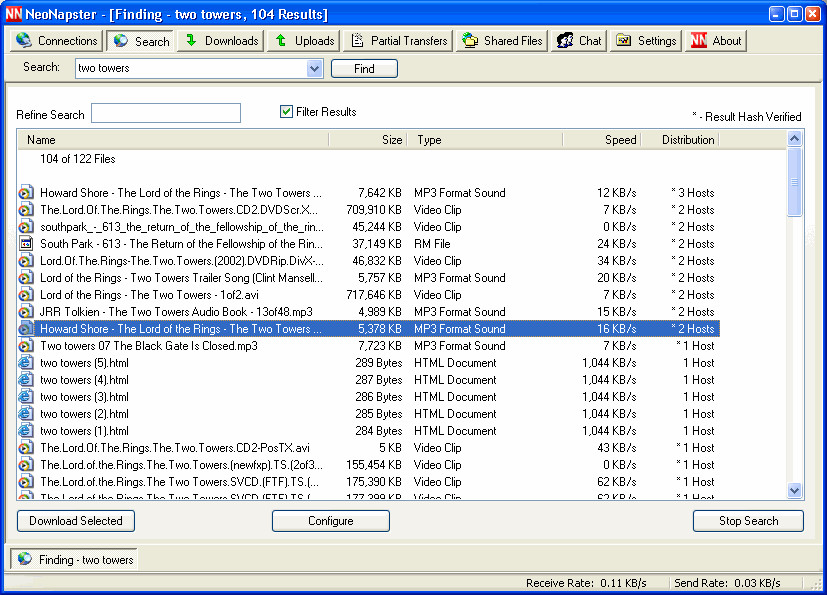The image size is (827, 595).
Task: Click the icon of Two towers 07 The Black Gate
Action: point(26,346)
